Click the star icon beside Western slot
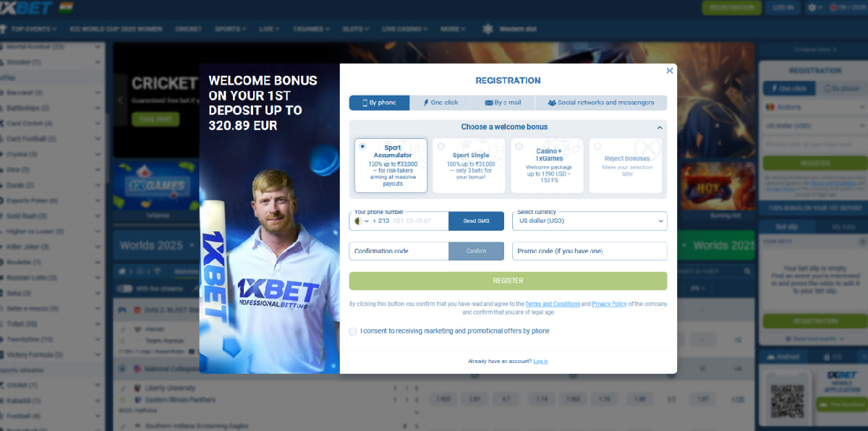The image size is (868, 431). [x=490, y=30]
